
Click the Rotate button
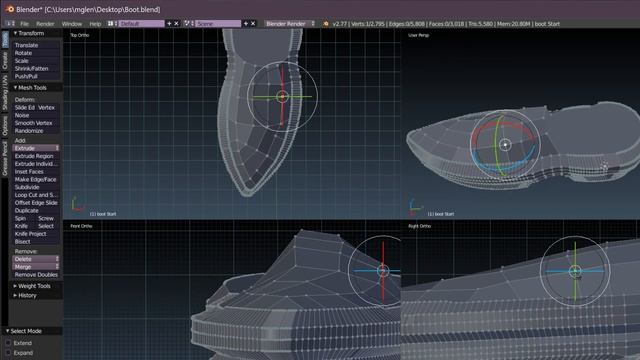click(36, 53)
